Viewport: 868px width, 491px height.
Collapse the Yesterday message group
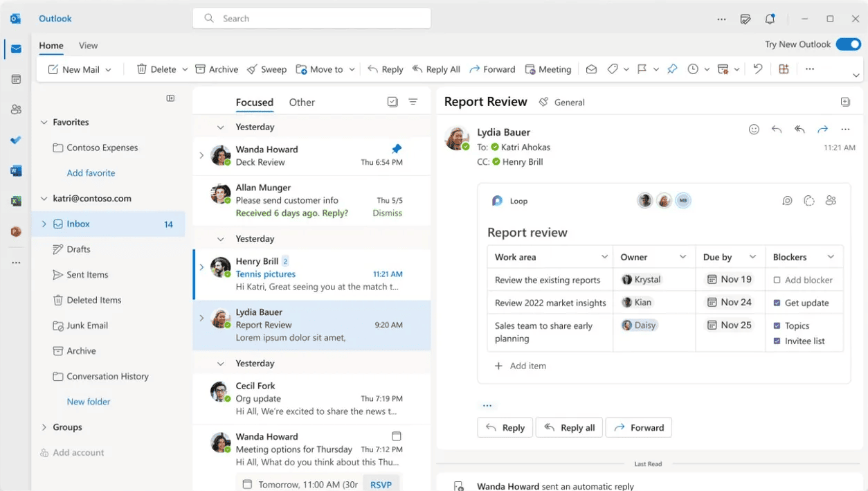pyautogui.click(x=220, y=127)
